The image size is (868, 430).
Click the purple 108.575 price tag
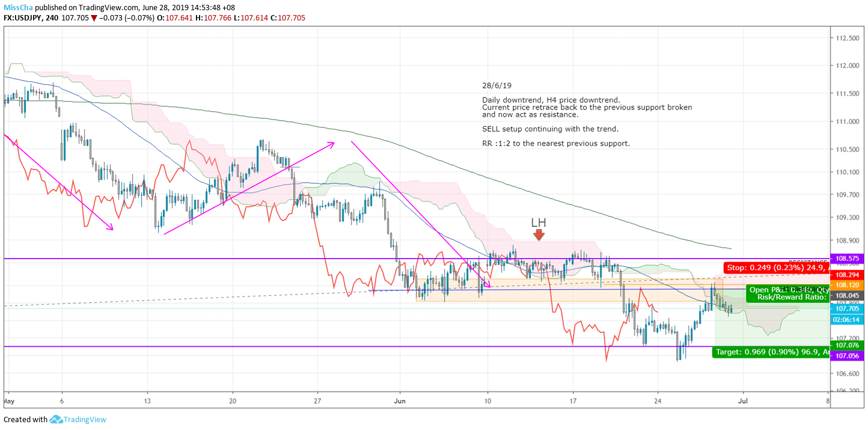[848, 258]
